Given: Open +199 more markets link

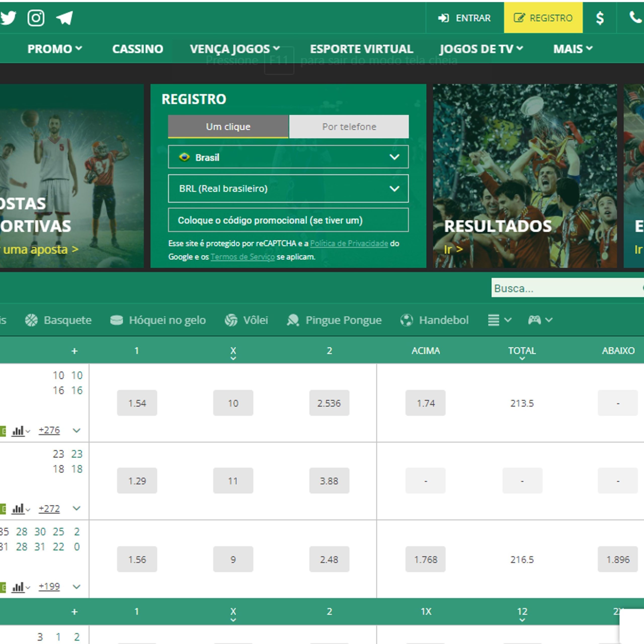Looking at the screenshot, I should (49, 587).
